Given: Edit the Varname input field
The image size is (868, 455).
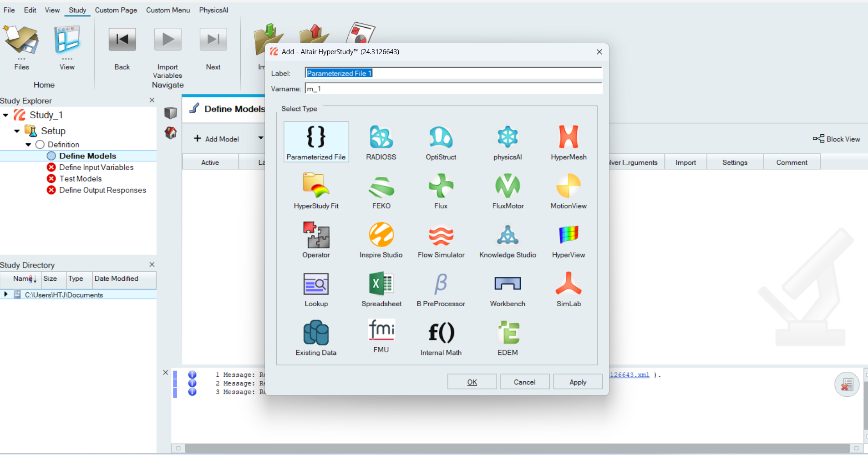Looking at the screenshot, I should point(453,89).
